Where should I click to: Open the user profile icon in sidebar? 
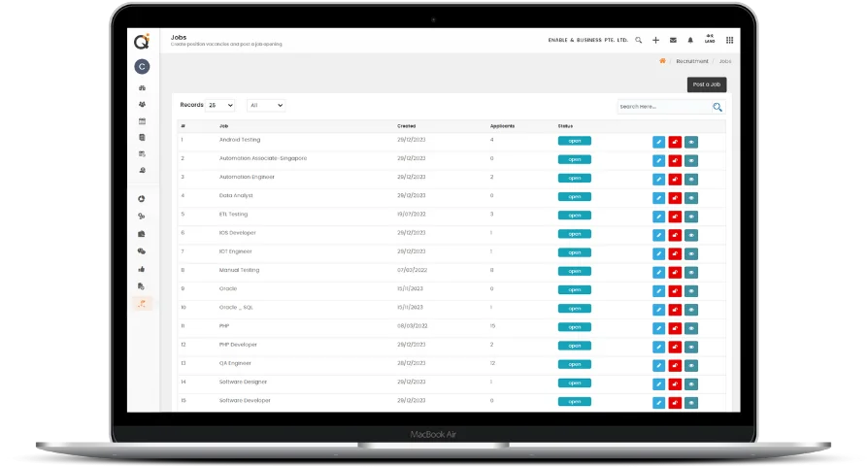click(143, 171)
